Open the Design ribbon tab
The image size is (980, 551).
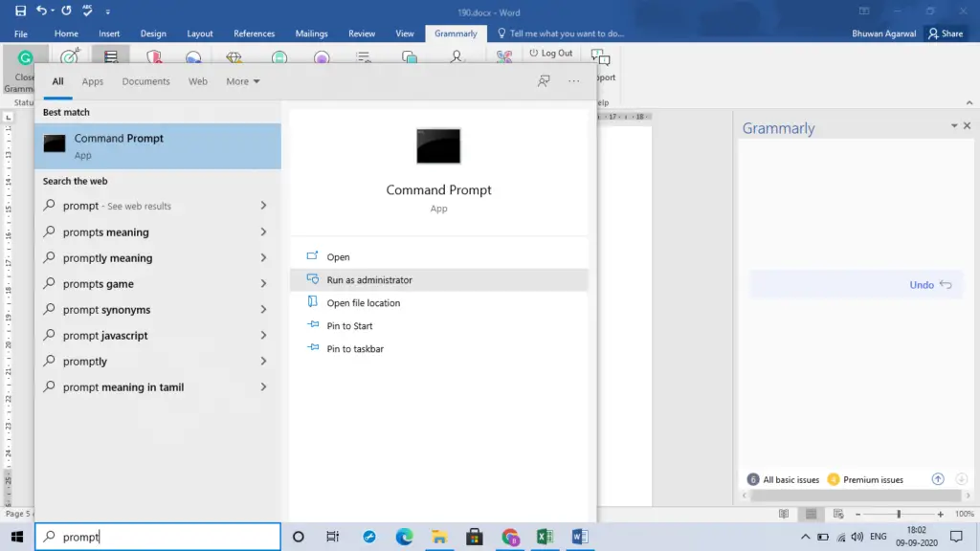coord(153,33)
